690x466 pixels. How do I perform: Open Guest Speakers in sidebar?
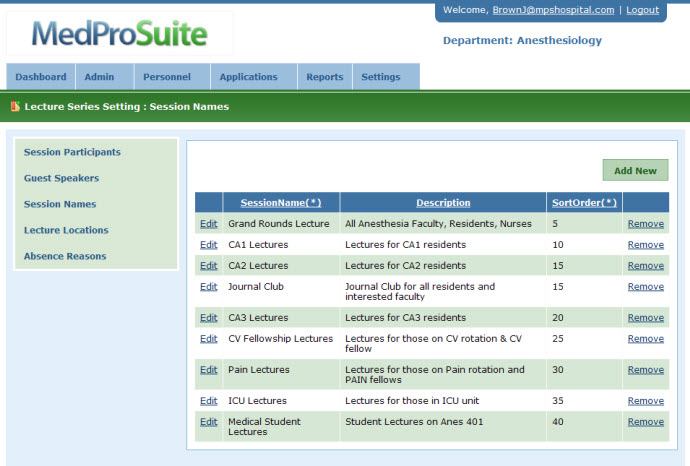point(61,178)
